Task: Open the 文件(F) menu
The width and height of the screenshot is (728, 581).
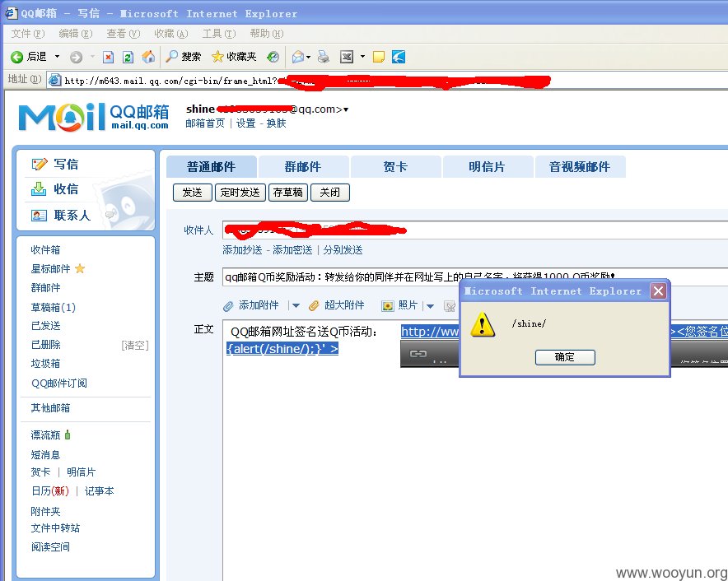Action: [x=27, y=34]
